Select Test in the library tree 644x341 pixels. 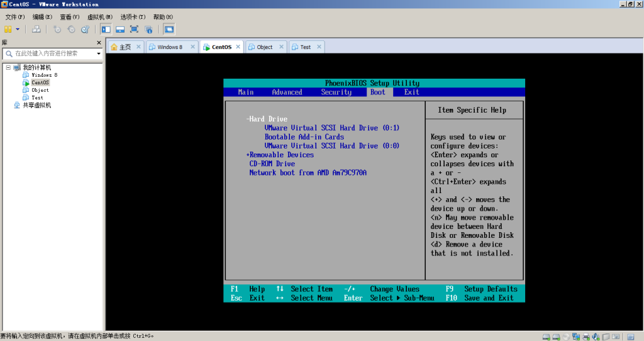tap(37, 98)
